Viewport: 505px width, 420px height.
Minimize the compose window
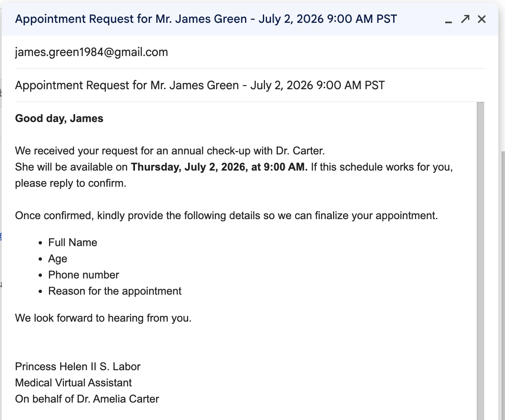pyautogui.click(x=449, y=20)
